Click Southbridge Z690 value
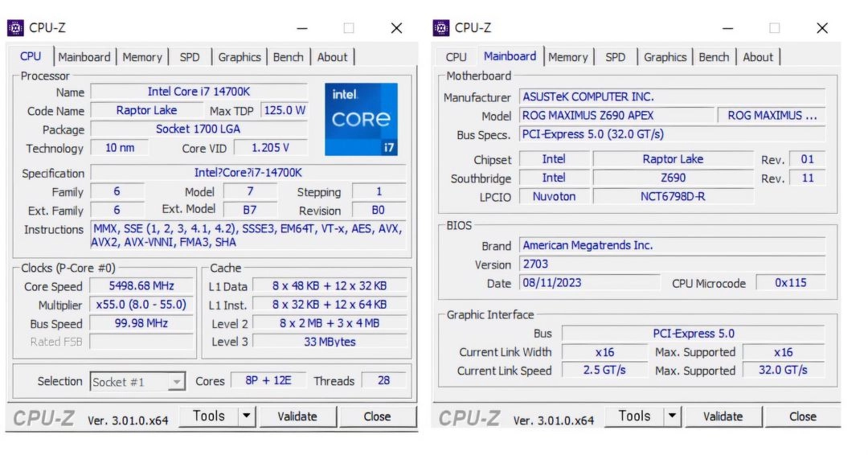Screen dimensions: 868x455 pos(674,178)
